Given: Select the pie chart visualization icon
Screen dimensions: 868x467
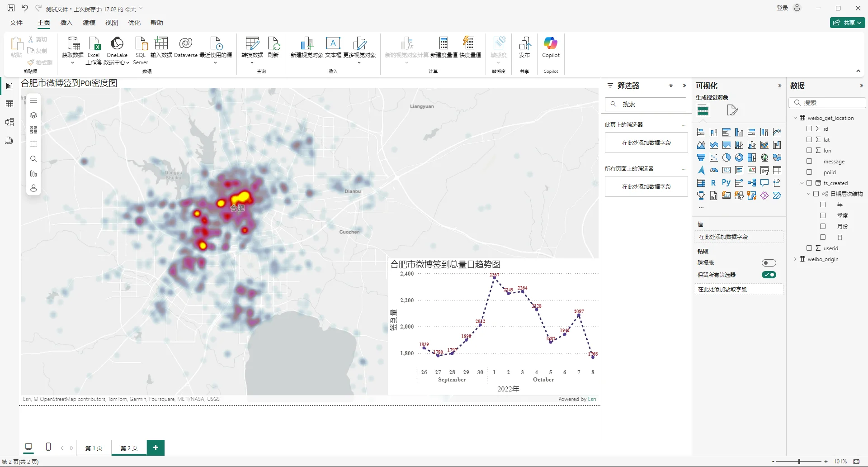Looking at the screenshot, I should [x=726, y=157].
